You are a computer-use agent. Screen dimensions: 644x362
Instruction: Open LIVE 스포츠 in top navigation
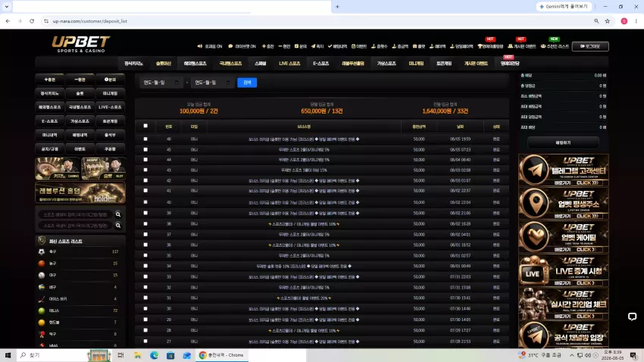pos(289,64)
